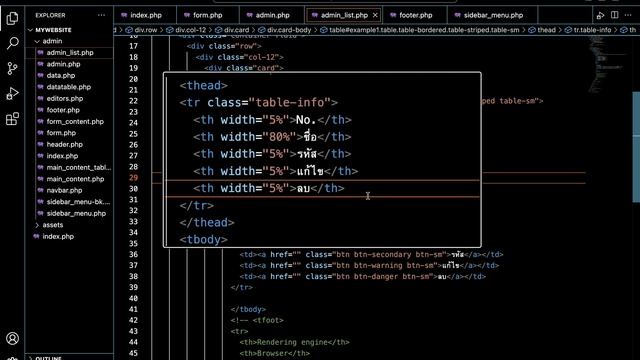Open Explorer more actions ellipsis
The width and height of the screenshot is (640, 360).
point(101,15)
